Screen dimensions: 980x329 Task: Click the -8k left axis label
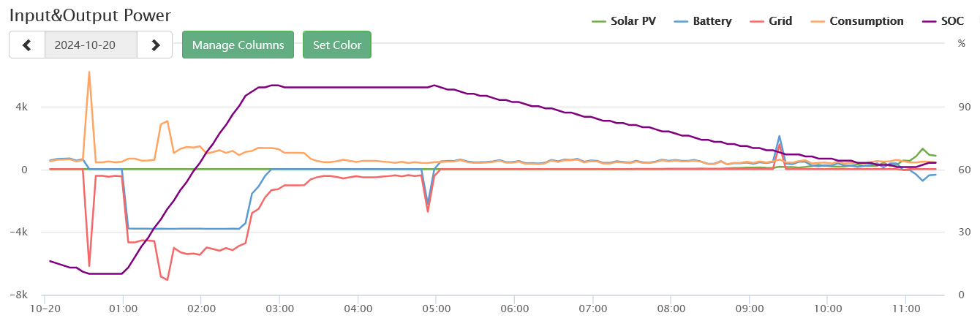[x=18, y=295]
